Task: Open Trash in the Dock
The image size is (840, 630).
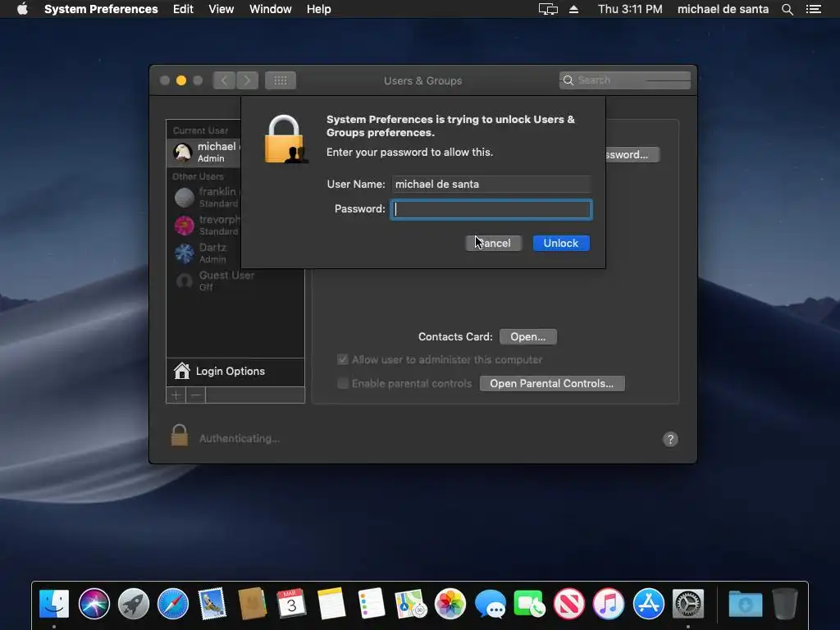Action: click(785, 604)
